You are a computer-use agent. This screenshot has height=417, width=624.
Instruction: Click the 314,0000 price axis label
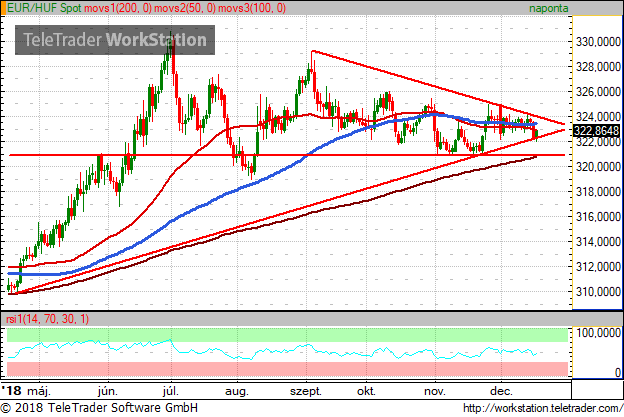598,242
